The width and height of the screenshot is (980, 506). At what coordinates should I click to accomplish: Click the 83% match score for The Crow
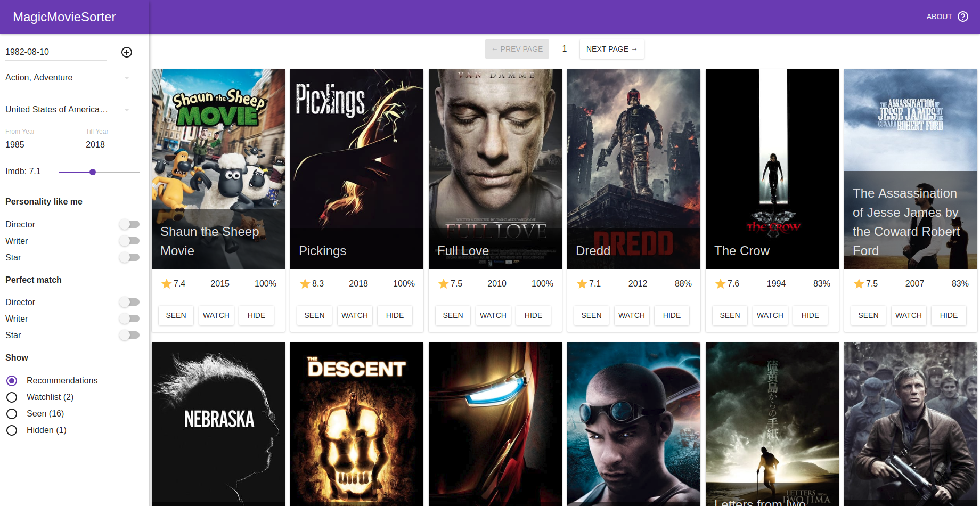pos(822,284)
